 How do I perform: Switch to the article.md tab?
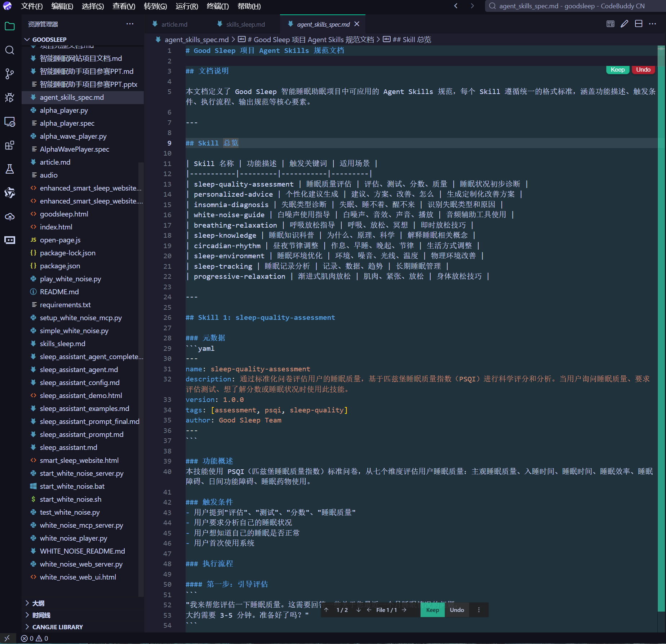[x=174, y=24]
